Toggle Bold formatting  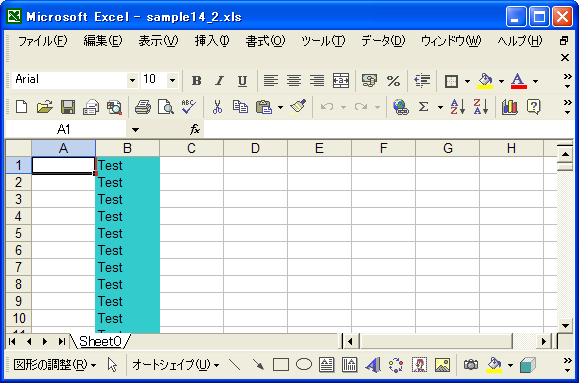(x=196, y=81)
